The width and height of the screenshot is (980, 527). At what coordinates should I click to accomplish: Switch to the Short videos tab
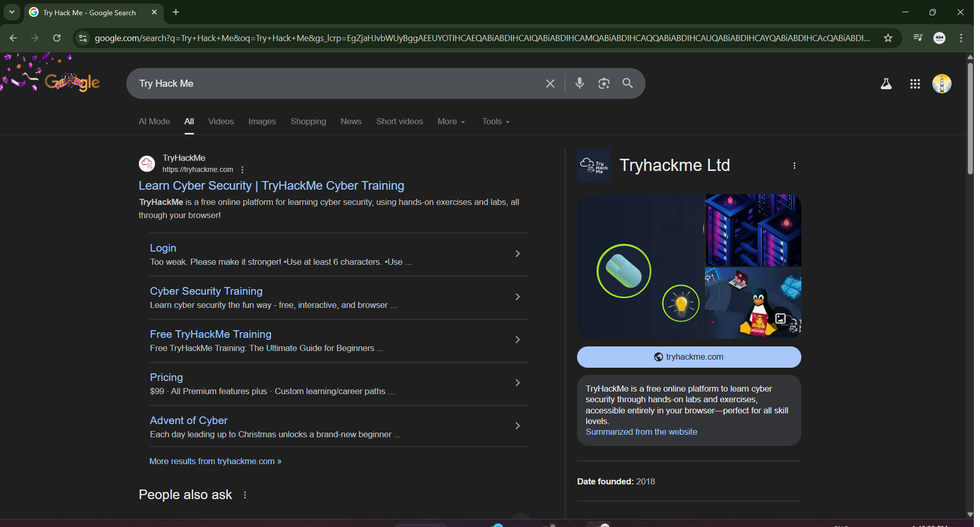(x=400, y=122)
